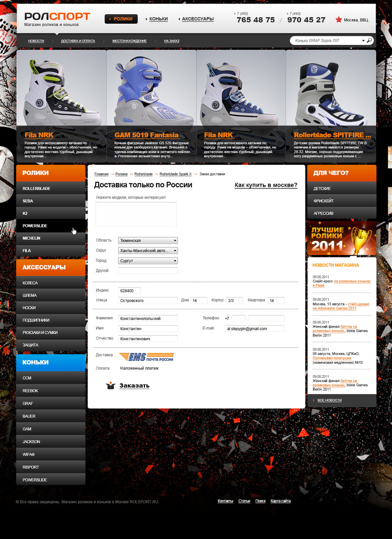Viewport: 392px width, 539px height.
Task: Click the models of interest text area
Action: click(x=136, y=214)
